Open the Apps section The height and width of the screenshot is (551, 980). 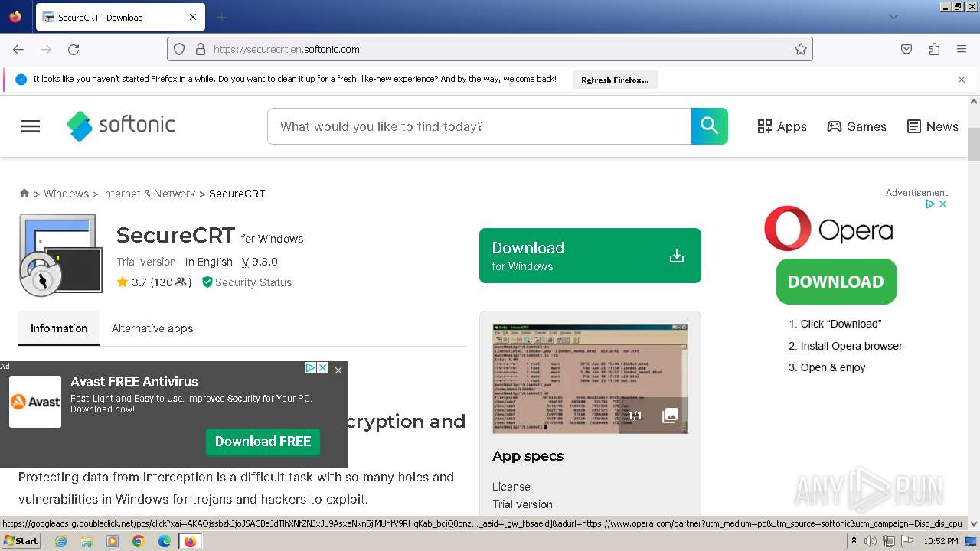point(782,126)
